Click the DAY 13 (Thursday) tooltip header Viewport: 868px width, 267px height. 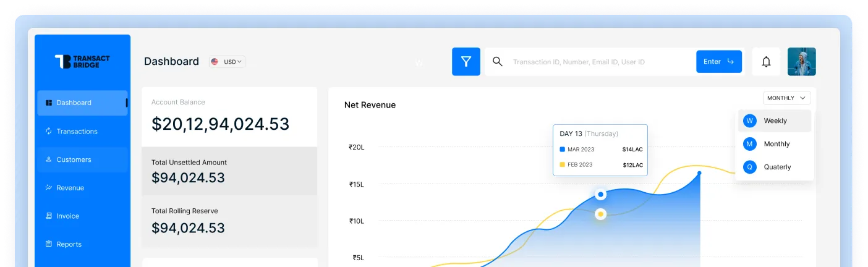pyautogui.click(x=589, y=133)
